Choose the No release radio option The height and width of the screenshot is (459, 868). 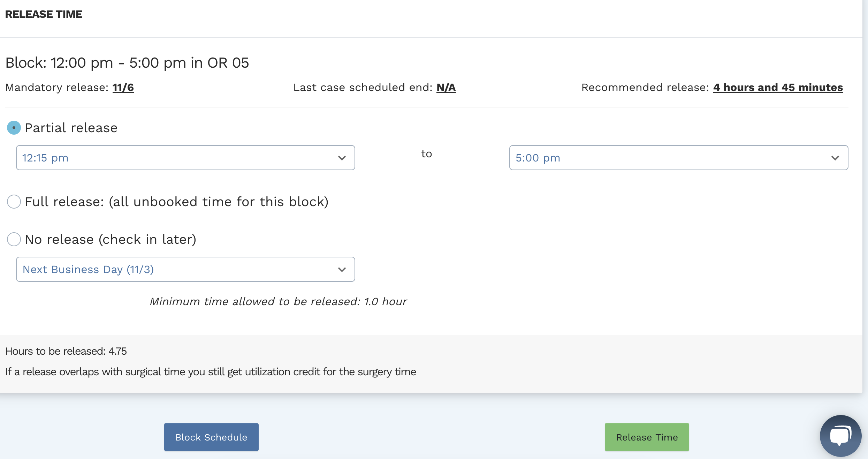(x=14, y=239)
